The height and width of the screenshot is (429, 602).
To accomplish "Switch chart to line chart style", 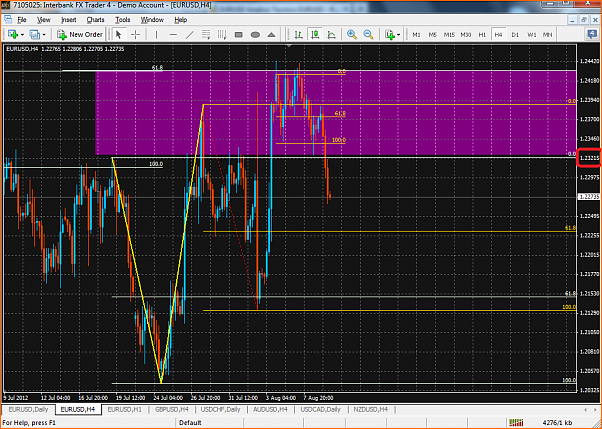I will [x=331, y=35].
